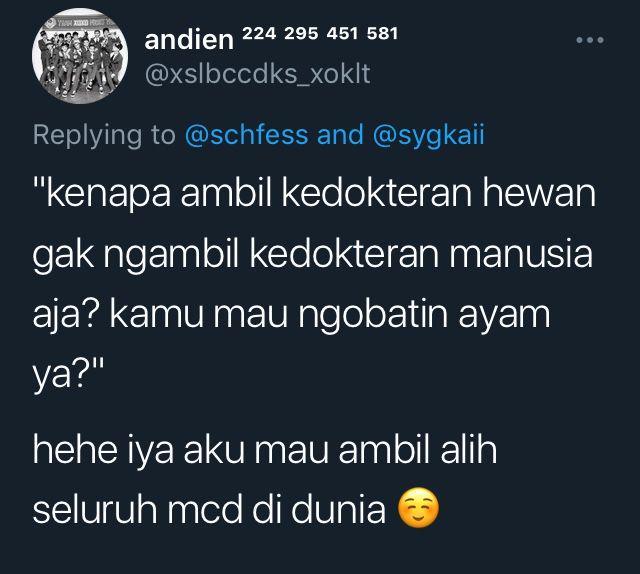Open andien's profile picture avatar

[80, 56]
